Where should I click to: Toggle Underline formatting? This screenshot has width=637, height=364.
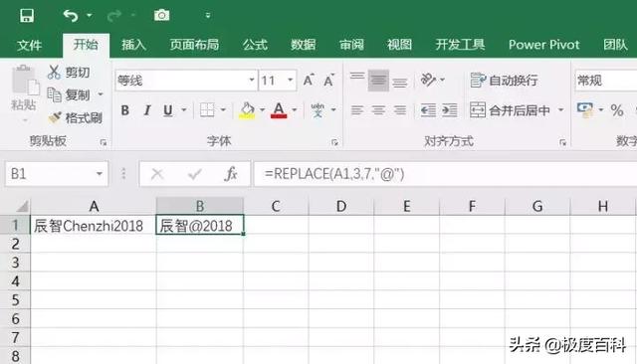point(168,110)
